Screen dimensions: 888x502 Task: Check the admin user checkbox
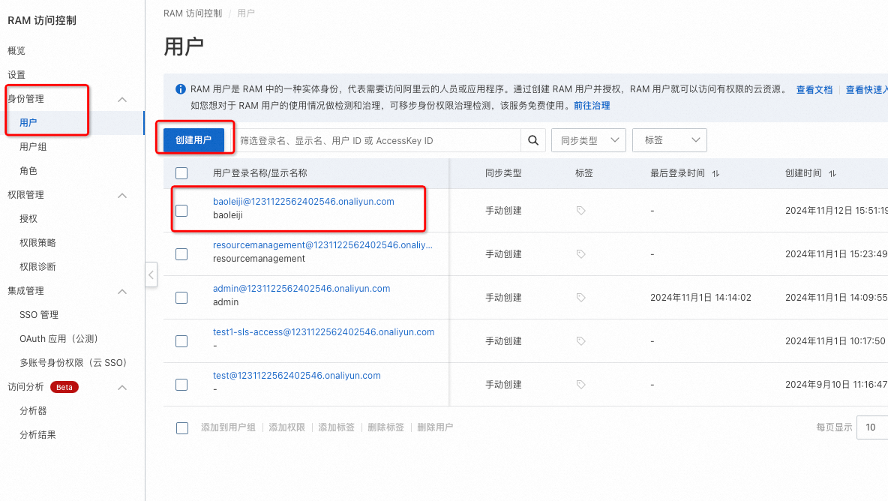tap(182, 298)
